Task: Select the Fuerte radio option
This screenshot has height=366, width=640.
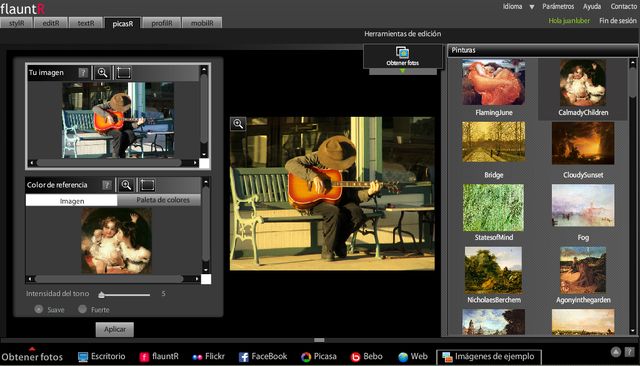Action: tap(82, 309)
